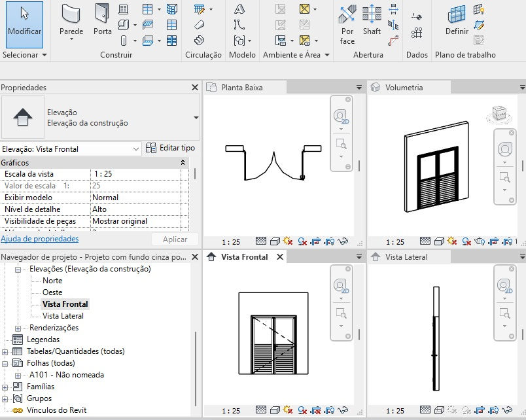Click the Por face opening tool

pyautogui.click(x=347, y=24)
